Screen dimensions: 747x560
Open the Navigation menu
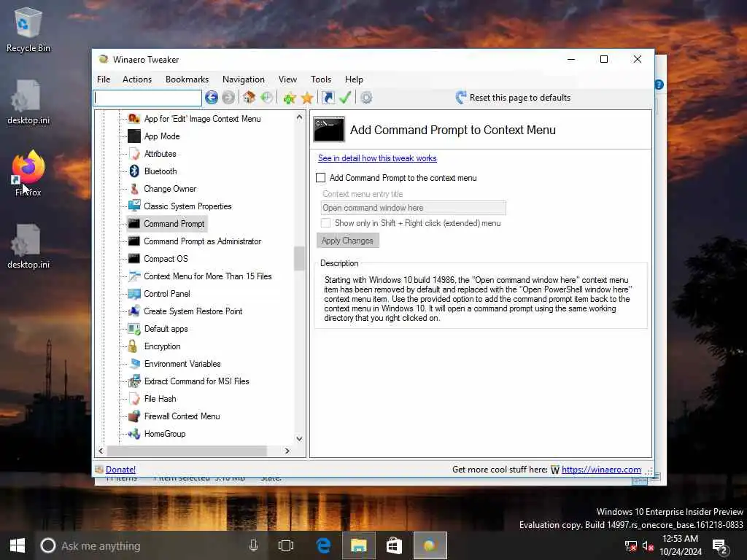pos(244,79)
